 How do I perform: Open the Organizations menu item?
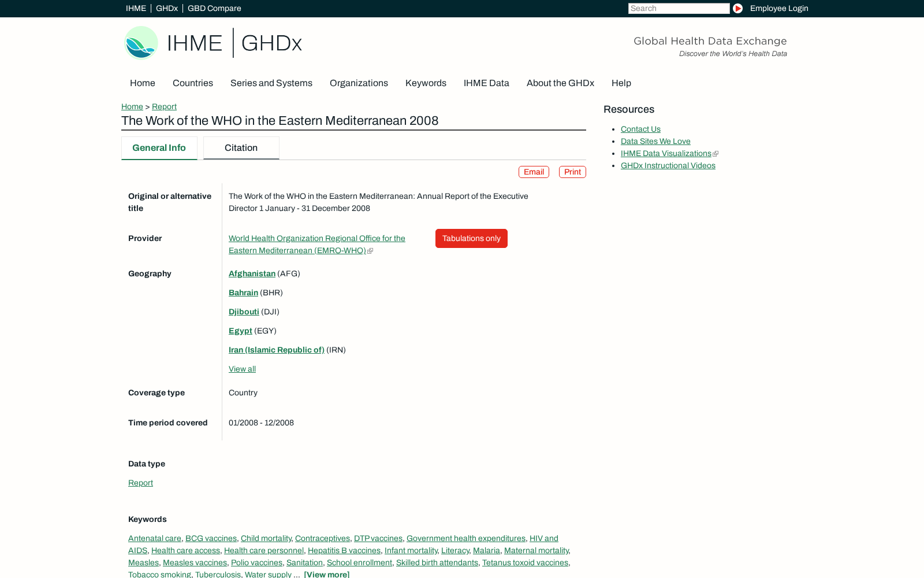[359, 83]
